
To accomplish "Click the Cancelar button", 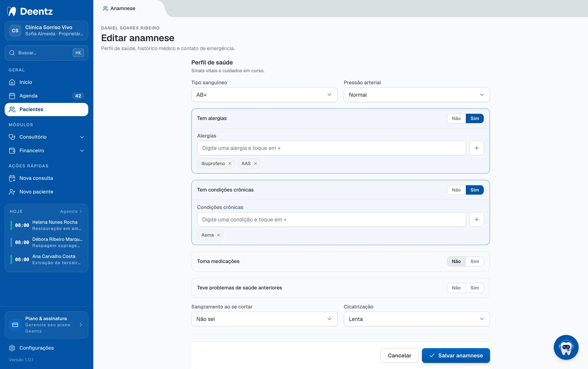I will (399, 356).
